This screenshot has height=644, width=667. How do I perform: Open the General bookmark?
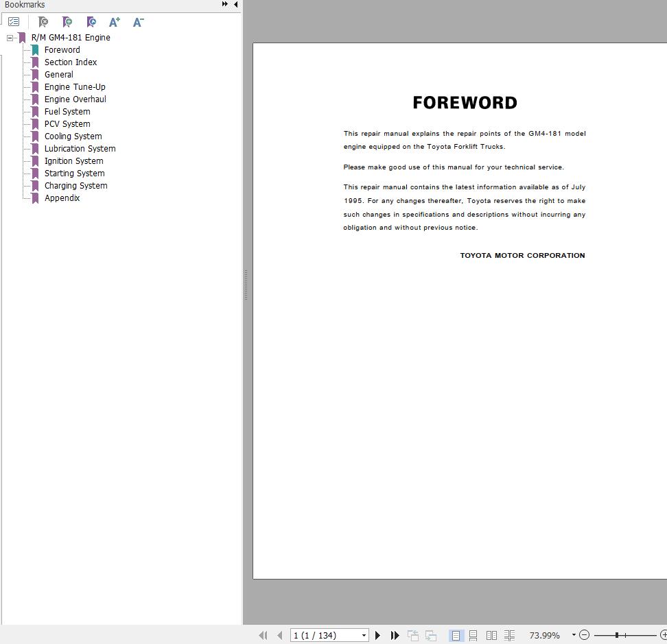(59, 74)
